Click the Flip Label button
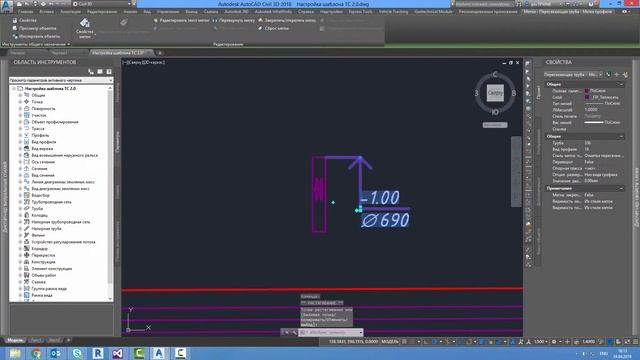This screenshot has width=640, height=360. click(234, 20)
